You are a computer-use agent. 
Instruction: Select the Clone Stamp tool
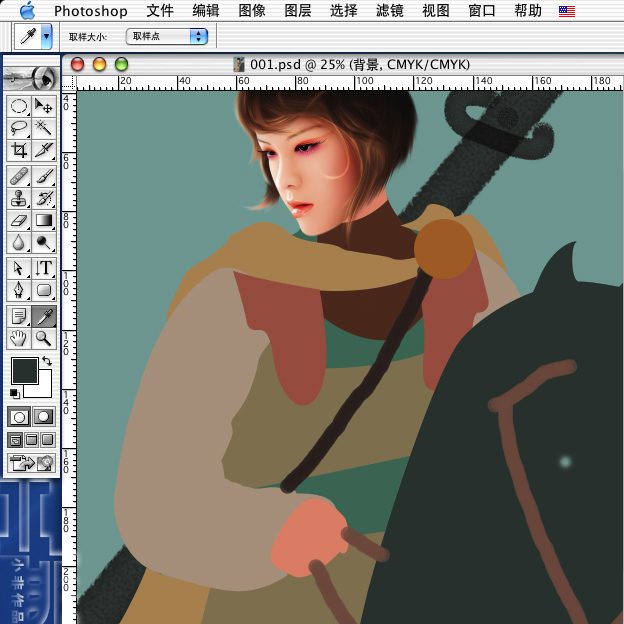point(19,198)
